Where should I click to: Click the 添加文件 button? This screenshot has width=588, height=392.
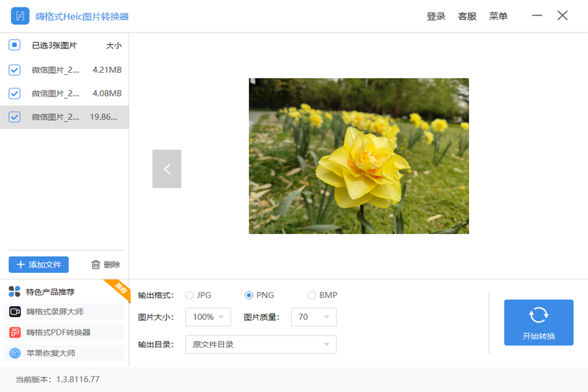pos(39,265)
